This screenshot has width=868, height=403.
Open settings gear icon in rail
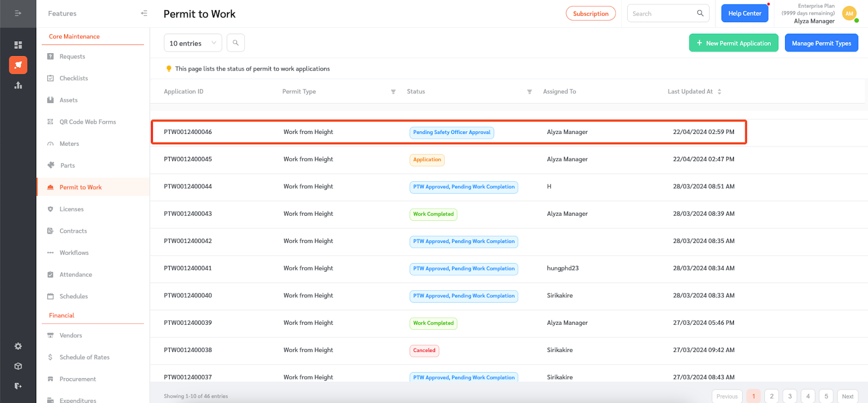click(18, 346)
